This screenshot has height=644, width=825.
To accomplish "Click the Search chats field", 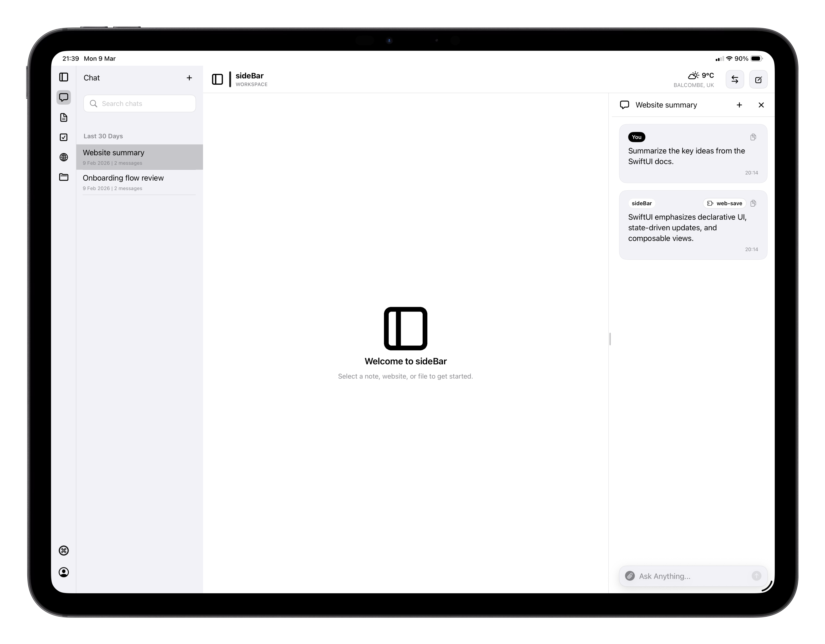I will pyautogui.click(x=139, y=103).
